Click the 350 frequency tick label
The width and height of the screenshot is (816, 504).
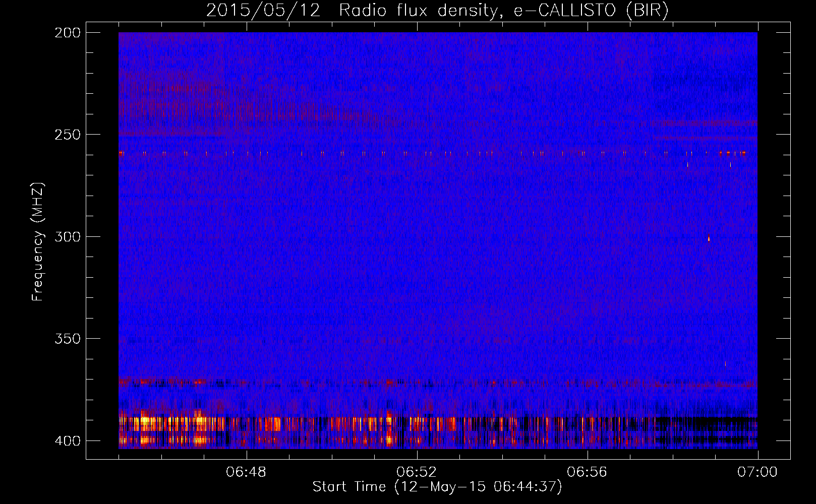tap(68, 338)
